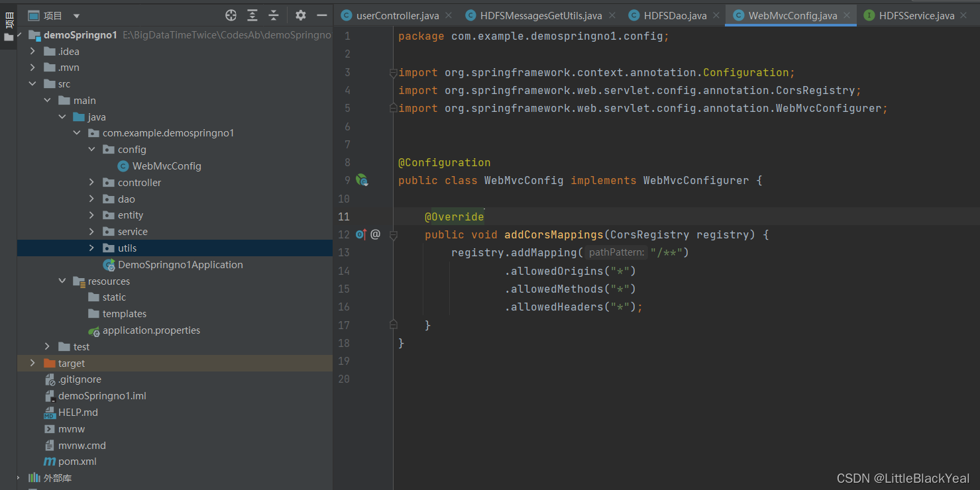Image resolution: width=980 pixels, height=490 pixels.
Task: Click the folder icon in left tool stripe
Action: point(9,38)
